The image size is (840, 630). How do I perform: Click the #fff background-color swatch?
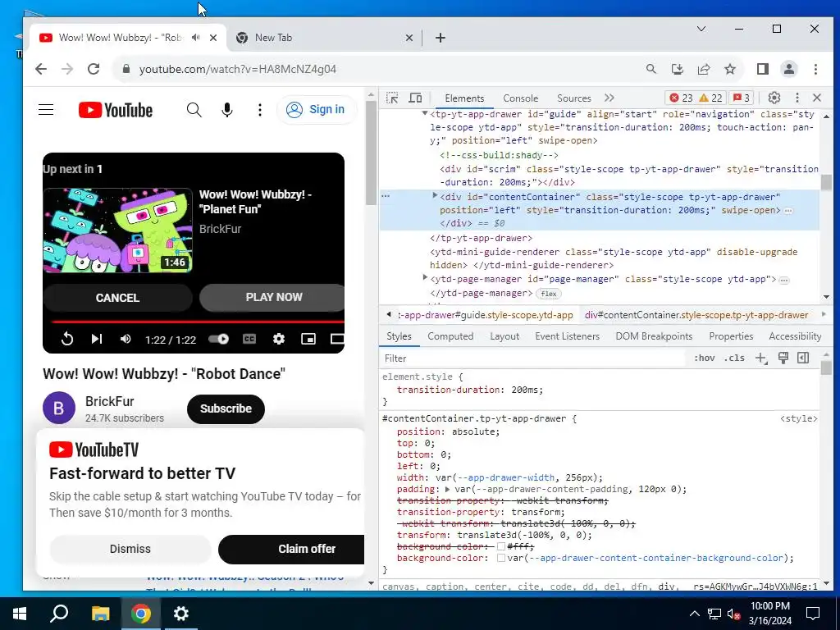click(501, 546)
